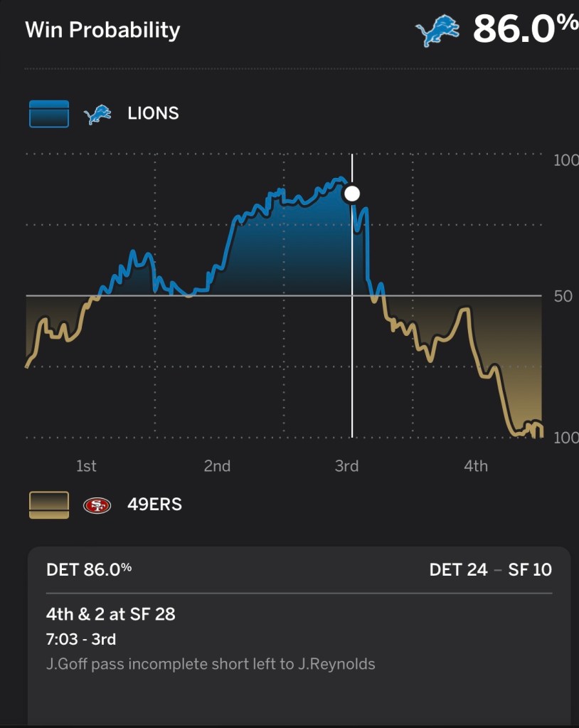Click the '49ERS' legend label
Screen dimensions: 579x728
[x=154, y=505]
